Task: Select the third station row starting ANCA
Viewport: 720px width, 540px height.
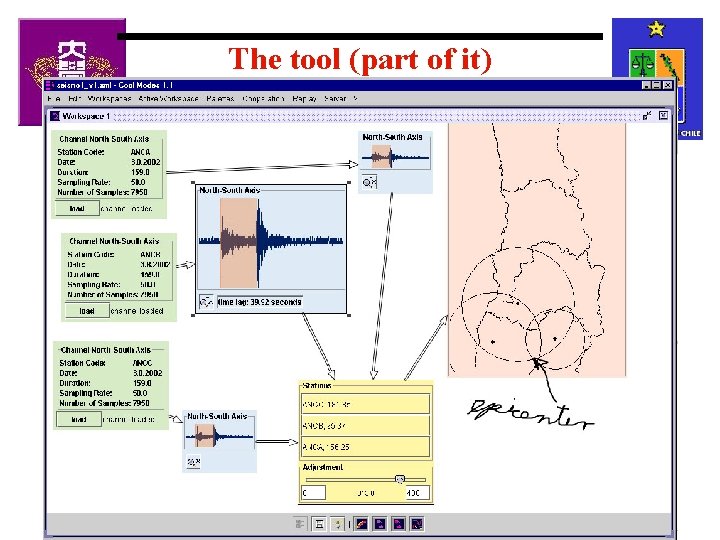Action: [x=366, y=447]
